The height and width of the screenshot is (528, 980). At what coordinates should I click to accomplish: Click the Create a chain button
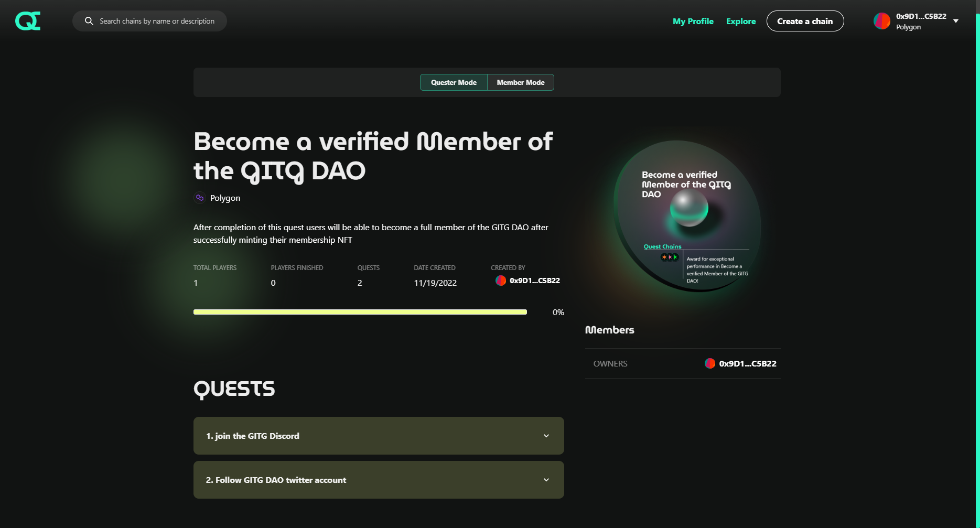(x=805, y=21)
